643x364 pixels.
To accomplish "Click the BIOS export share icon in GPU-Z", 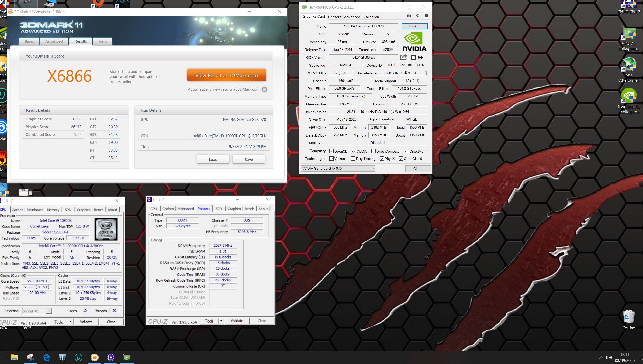I will (404, 57).
